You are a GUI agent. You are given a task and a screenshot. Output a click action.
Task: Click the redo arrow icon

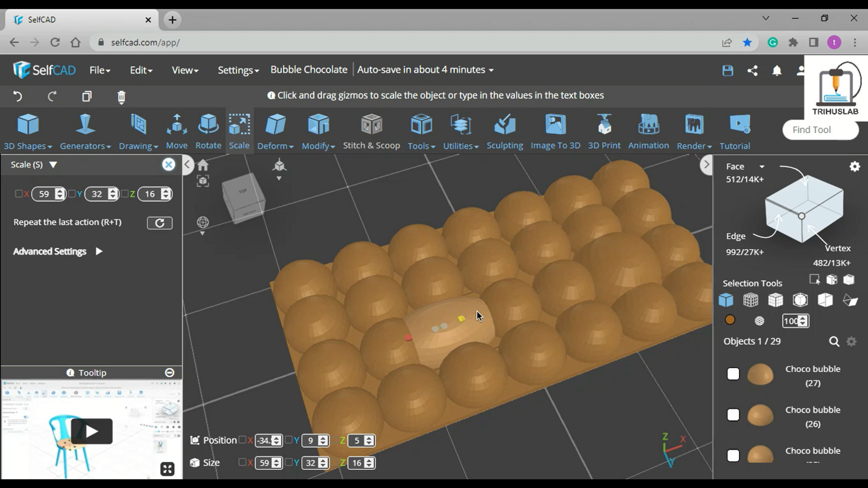tap(52, 97)
